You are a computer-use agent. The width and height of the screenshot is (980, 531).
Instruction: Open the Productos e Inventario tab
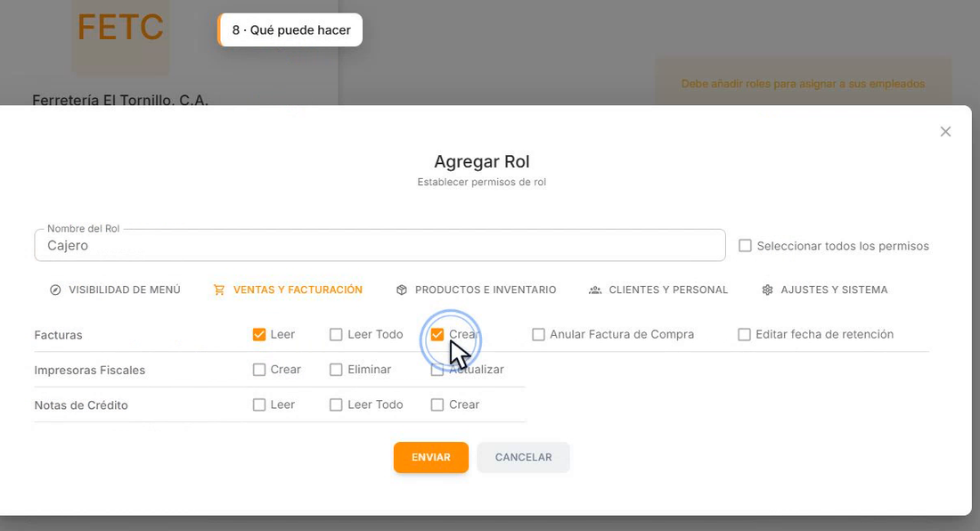(477, 290)
